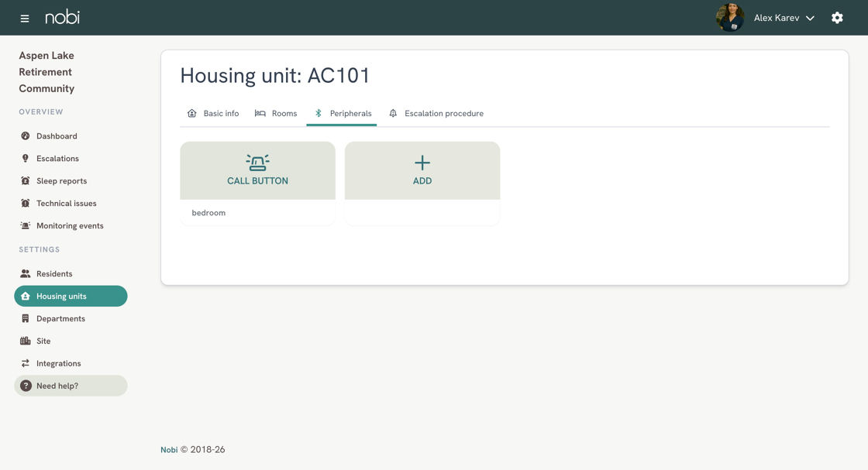Add a new peripheral with the plus card
The width and height of the screenshot is (868, 470).
(422, 183)
